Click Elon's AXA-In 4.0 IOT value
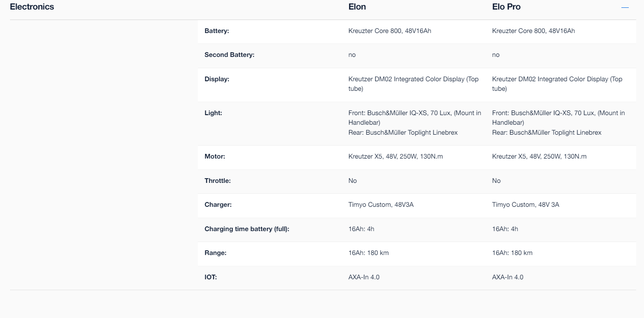Screen dimensions: 644x318 tap(364, 277)
